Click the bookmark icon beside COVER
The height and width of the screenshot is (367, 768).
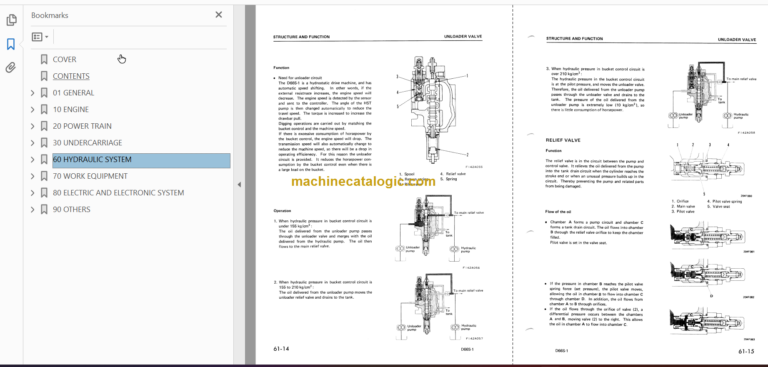(x=44, y=59)
